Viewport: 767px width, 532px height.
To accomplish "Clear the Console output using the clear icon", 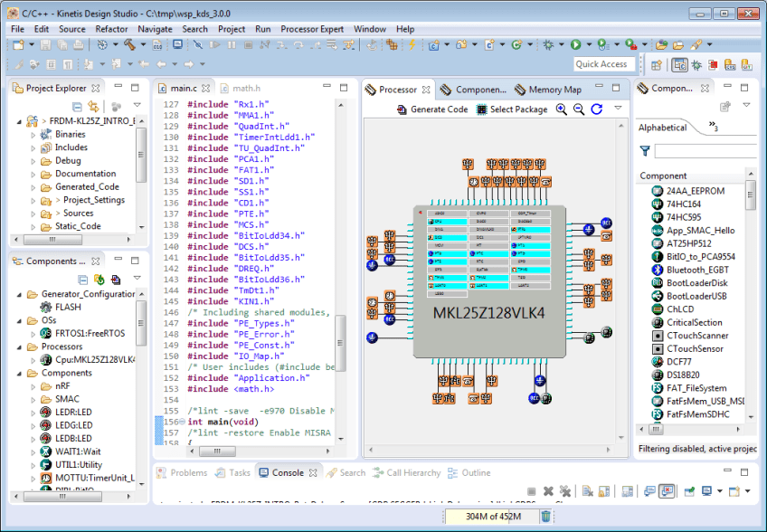I will point(586,491).
